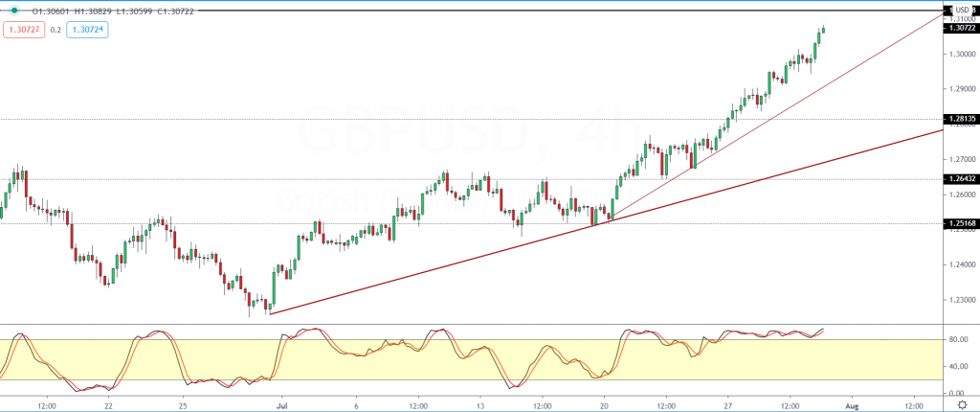Click the Jul label on time axis
The height and width of the screenshot is (412, 980).
[281, 405]
